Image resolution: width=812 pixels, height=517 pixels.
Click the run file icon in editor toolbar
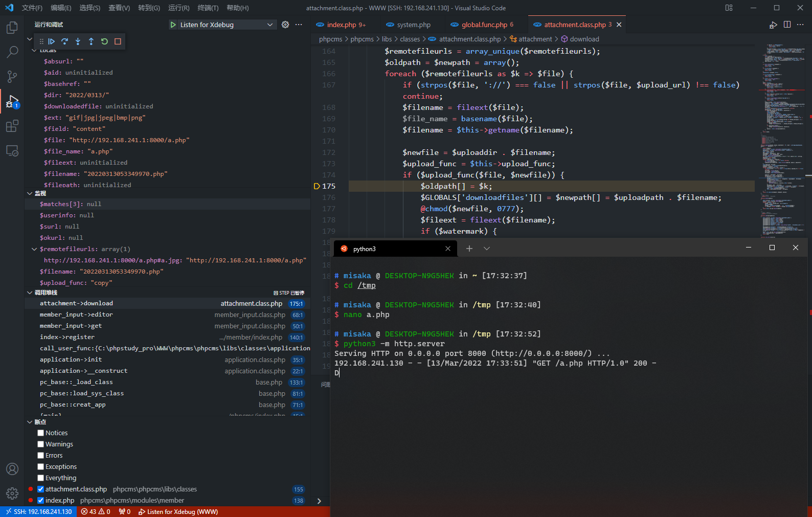(x=774, y=25)
